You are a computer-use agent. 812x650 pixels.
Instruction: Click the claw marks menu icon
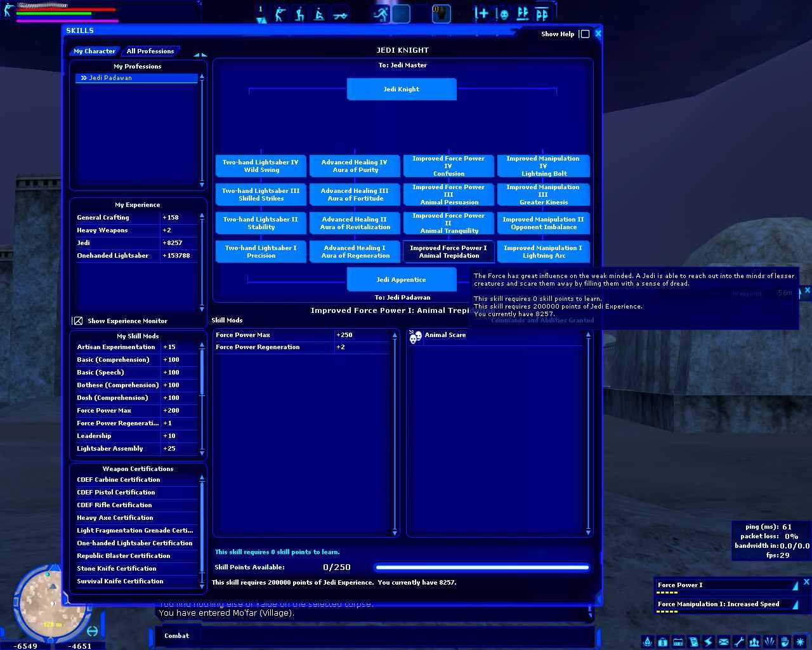click(769, 642)
